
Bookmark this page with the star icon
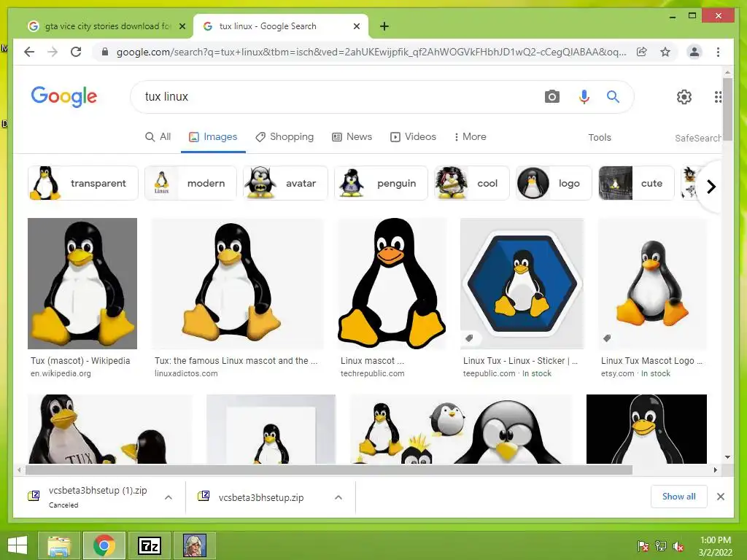[665, 52]
